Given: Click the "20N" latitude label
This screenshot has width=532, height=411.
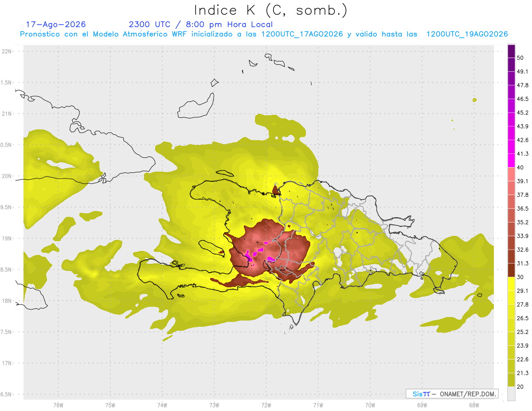Looking at the screenshot, I should (x=6, y=176).
